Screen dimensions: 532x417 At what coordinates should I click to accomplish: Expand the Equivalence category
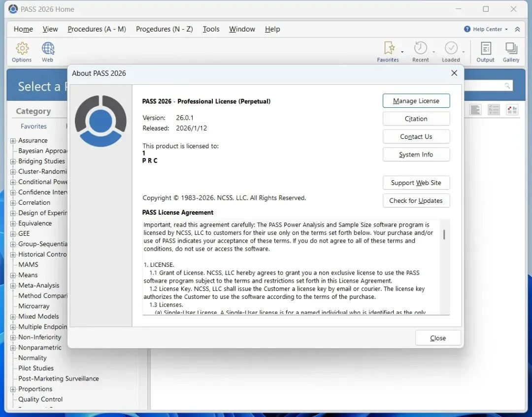pos(13,224)
